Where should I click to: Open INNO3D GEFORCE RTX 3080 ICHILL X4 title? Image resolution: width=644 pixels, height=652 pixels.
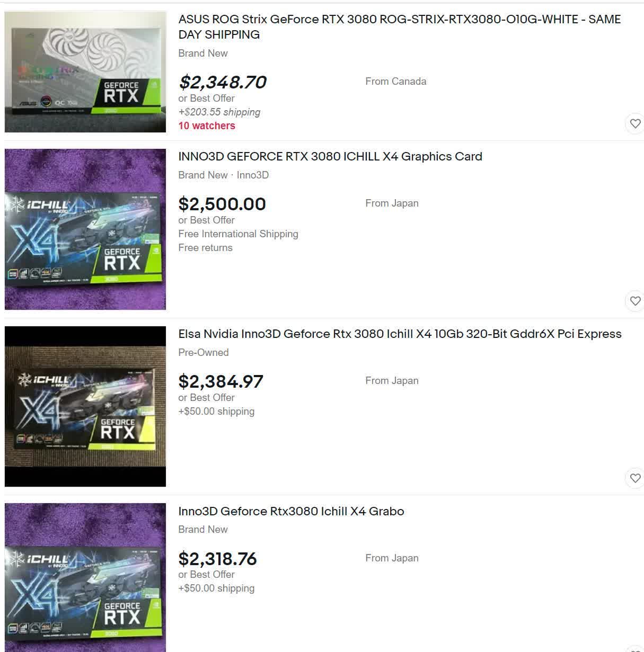[330, 156]
